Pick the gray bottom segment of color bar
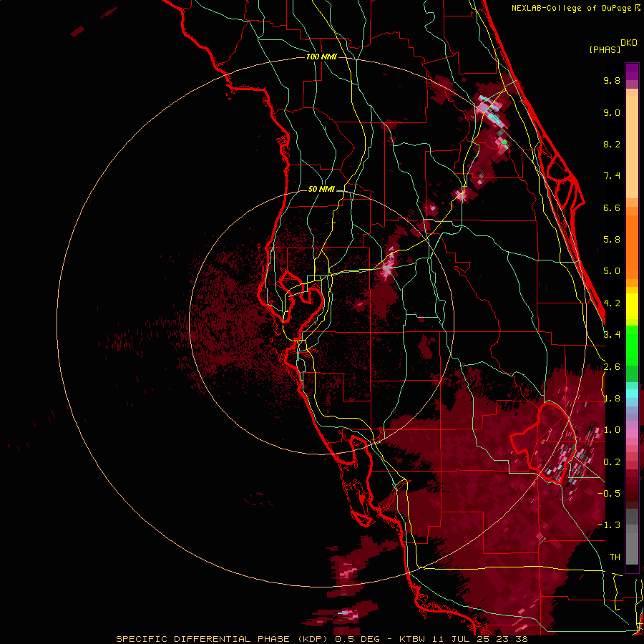The image size is (644, 644). [632, 548]
